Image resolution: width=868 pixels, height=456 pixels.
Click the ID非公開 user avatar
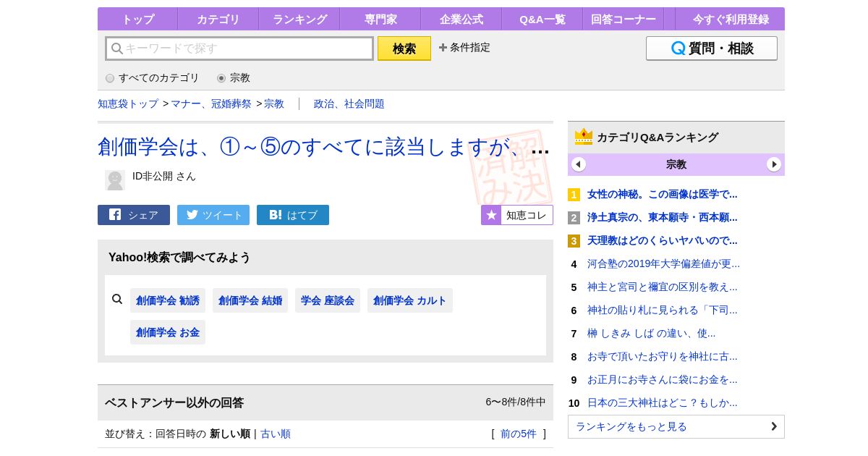coord(115,180)
